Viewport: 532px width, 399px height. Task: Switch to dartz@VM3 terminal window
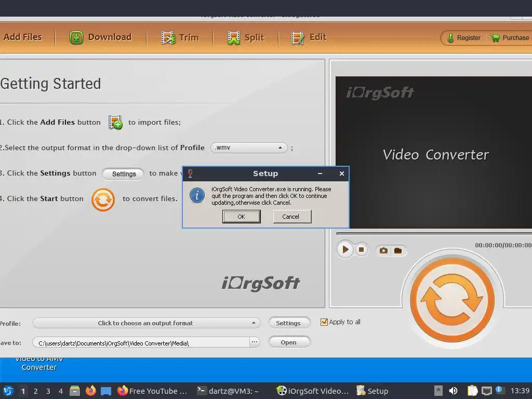229,391
